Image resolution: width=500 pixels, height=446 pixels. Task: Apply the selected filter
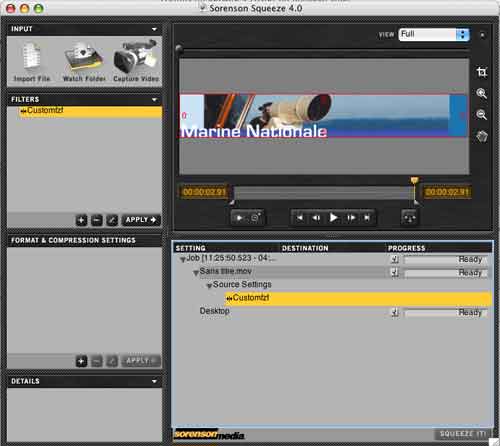pyautogui.click(x=141, y=220)
